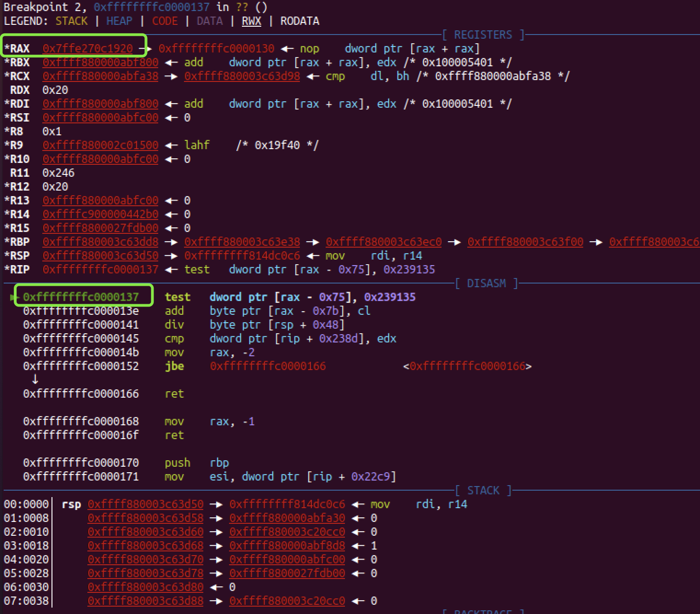Click the RIP register address 0xffffffffc0000137

[x=100, y=270]
